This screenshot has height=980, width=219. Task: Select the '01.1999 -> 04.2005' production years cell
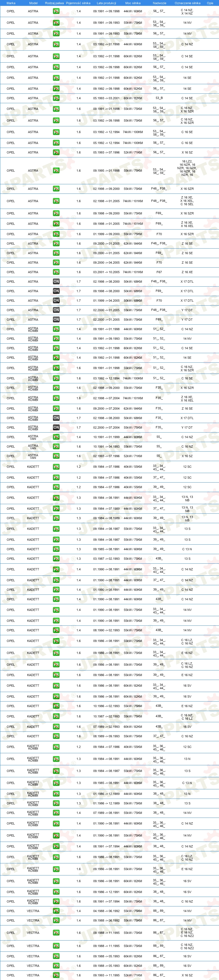coord(106,301)
